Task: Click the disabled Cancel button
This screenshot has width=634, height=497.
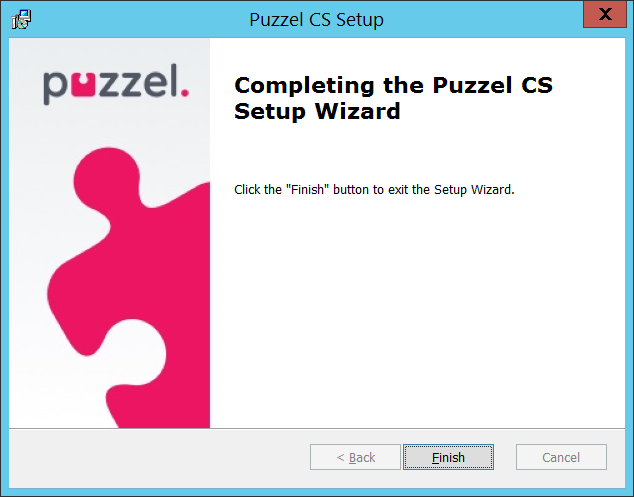Action: click(x=561, y=457)
